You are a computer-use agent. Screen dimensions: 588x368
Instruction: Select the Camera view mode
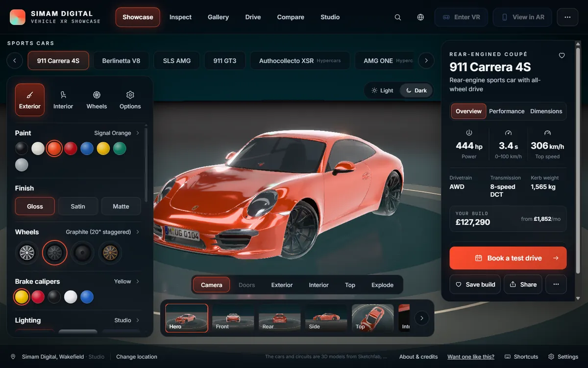(x=212, y=285)
